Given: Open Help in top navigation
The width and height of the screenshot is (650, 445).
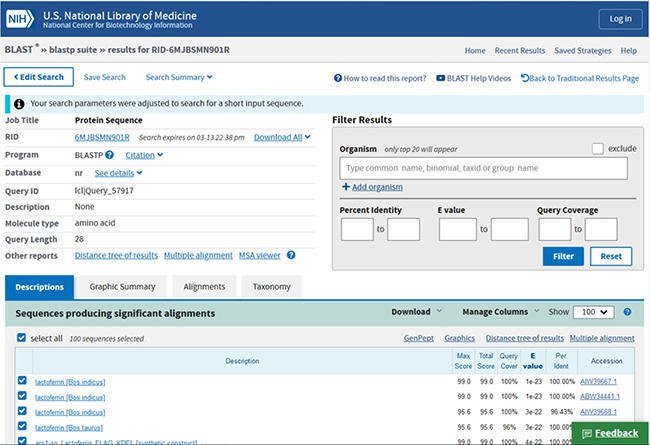Looking at the screenshot, I should click(x=628, y=51).
